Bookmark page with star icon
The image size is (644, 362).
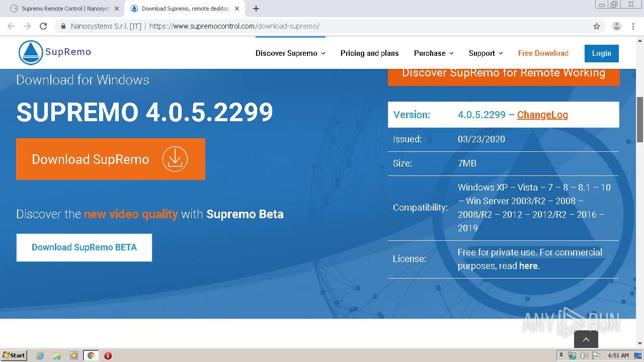click(597, 26)
